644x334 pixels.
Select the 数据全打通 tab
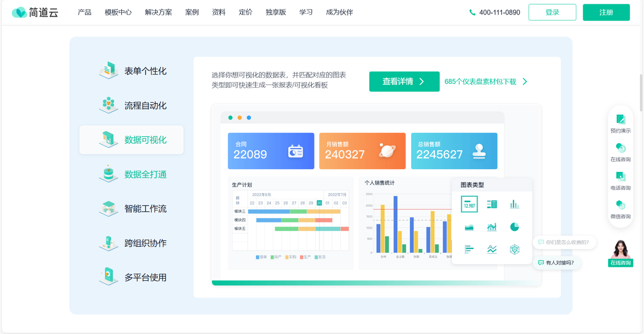[x=131, y=174]
